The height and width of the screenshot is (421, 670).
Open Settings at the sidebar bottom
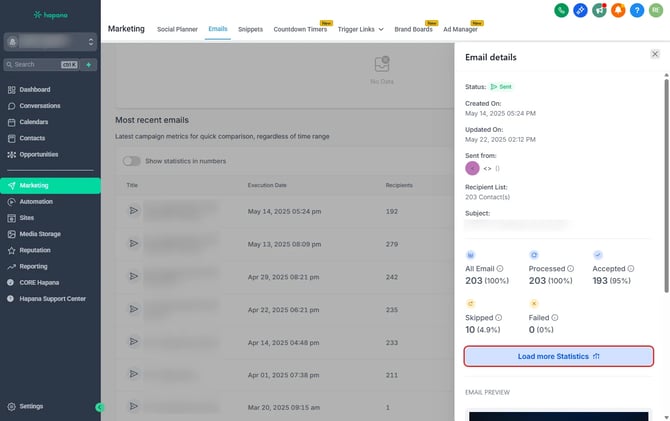pyautogui.click(x=31, y=407)
